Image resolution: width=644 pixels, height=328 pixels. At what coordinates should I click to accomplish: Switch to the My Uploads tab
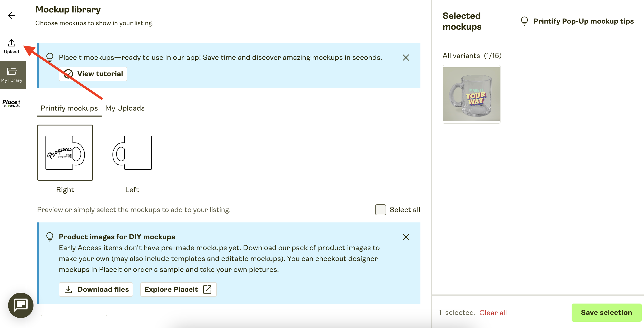pos(125,108)
